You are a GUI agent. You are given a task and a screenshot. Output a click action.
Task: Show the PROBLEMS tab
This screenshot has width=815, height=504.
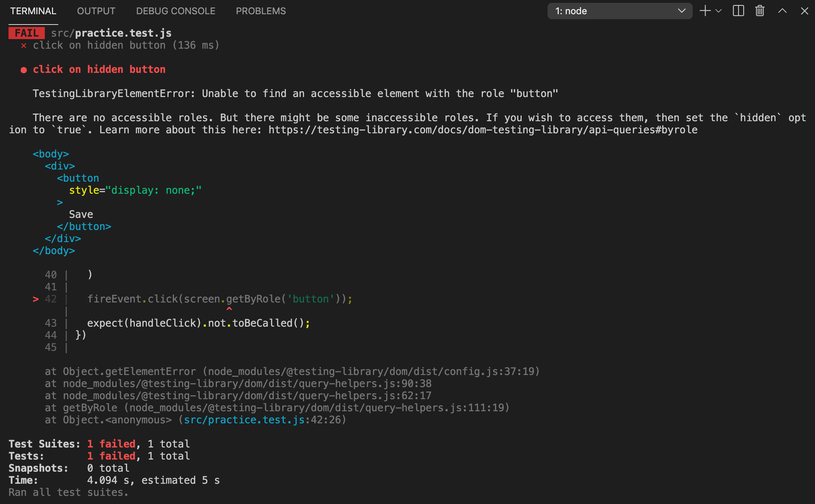point(261,11)
